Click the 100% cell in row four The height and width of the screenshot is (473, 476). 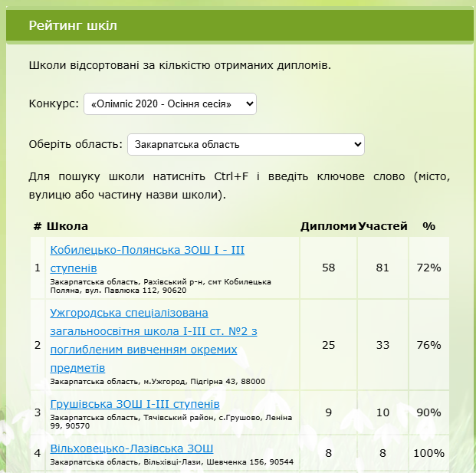(428, 453)
